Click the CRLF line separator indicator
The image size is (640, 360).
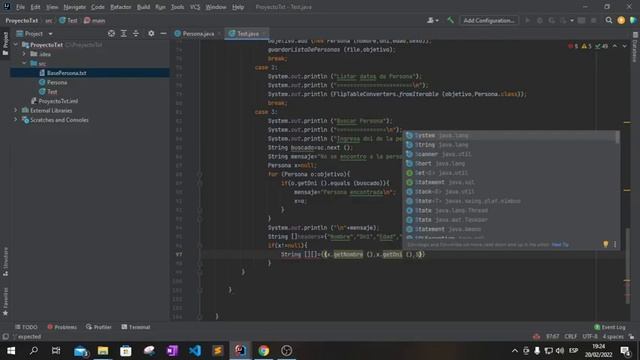[571, 337]
